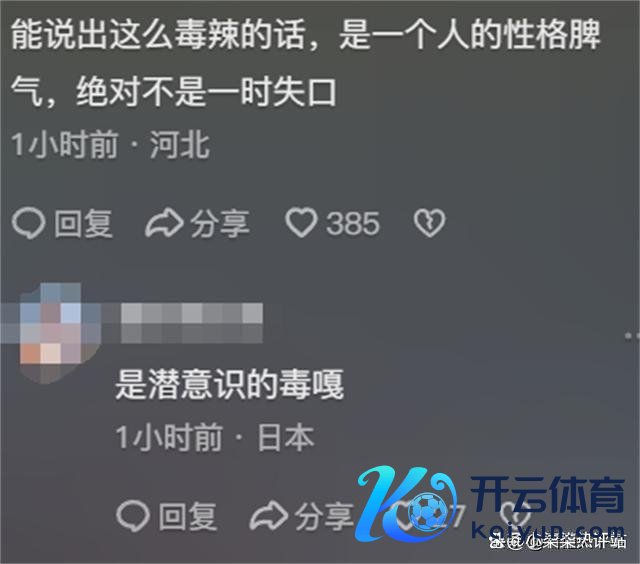Toggle the broken-heart dislike on the 日本 comment

pos(515,515)
